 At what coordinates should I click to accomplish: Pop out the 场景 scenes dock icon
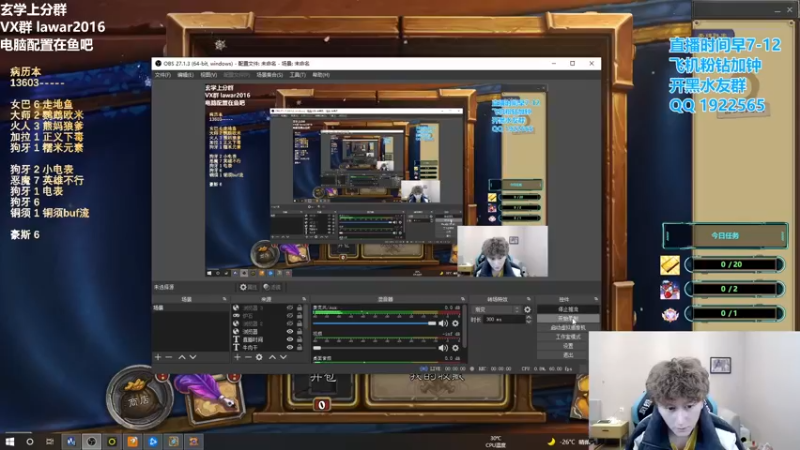pyautogui.click(x=224, y=299)
